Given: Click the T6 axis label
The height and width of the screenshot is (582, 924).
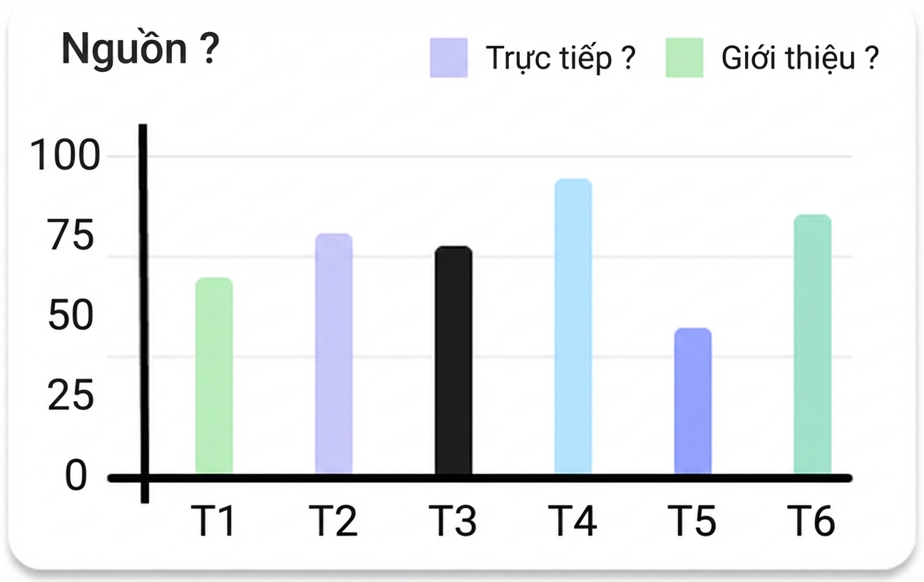Looking at the screenshot, I should [812, 521].
